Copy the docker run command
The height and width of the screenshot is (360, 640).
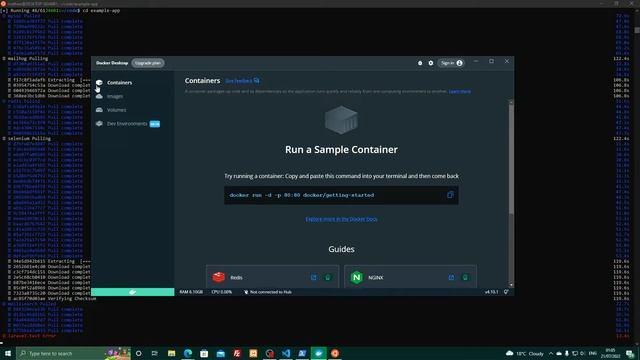[450, 195]
